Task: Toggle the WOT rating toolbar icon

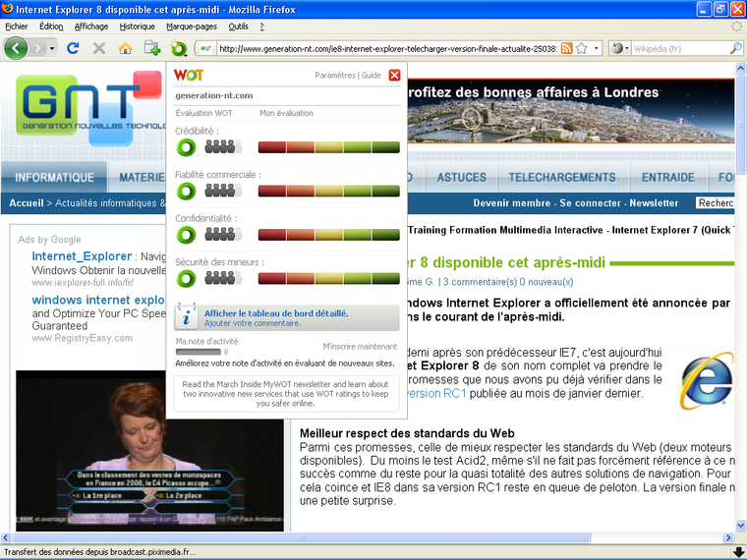Action: (x=179, y=48)
